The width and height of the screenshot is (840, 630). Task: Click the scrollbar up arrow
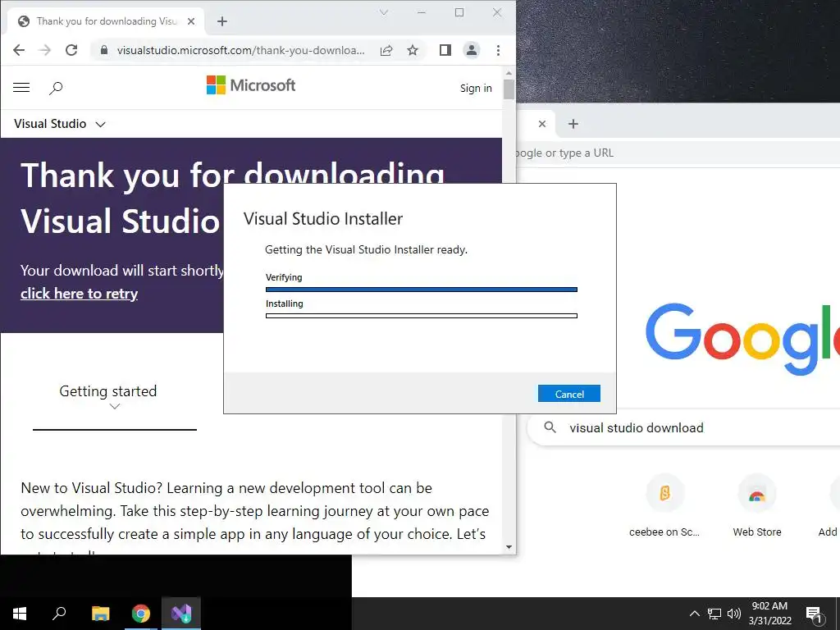pos(509,72)
